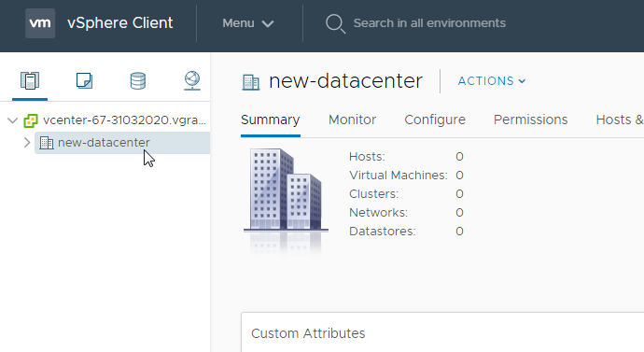Screen dimensions: 644x352
Task: Switch to the Summary tab
Action: pyautogui.click(x=271, y=120)
